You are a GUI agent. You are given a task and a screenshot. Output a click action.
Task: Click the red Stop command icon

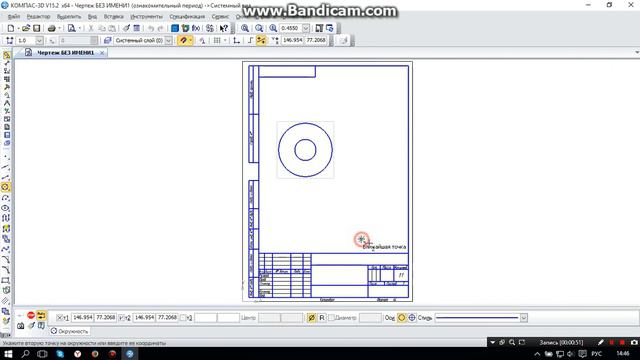click(x=31, y=315)
